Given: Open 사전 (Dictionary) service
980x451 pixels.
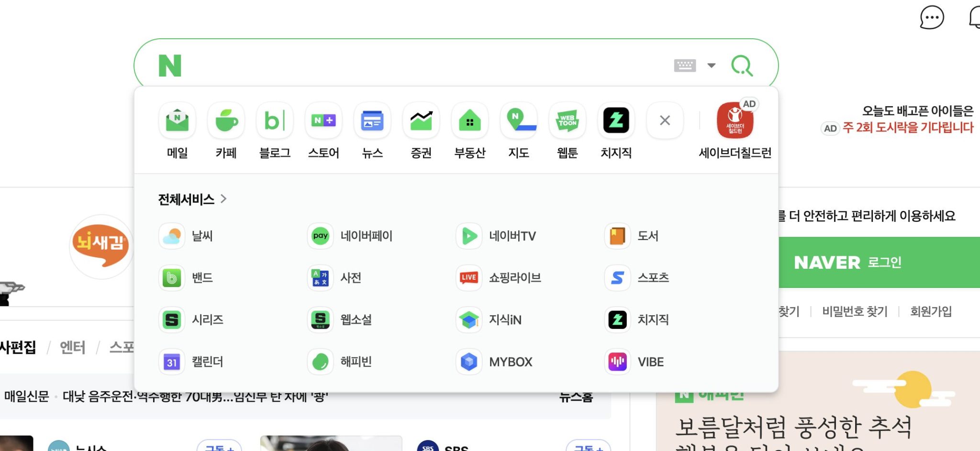Looking at the screenshot, I should 334,278.
